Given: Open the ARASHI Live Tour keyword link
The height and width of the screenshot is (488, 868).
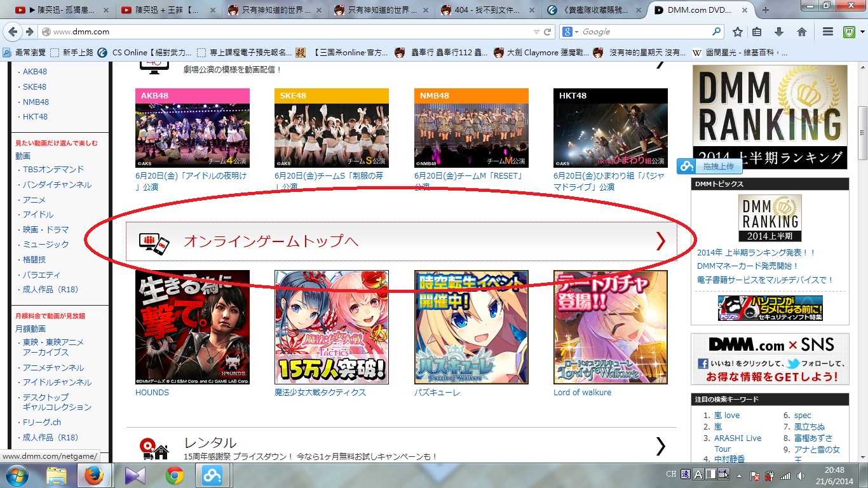Looking at the screenshot, I should pos(738,444).
